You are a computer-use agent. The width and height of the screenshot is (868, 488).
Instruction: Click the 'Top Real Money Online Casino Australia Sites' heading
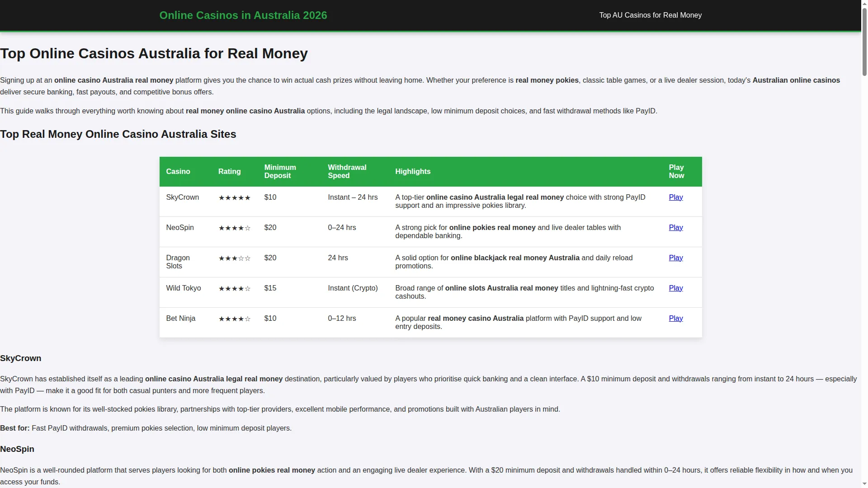118,135
